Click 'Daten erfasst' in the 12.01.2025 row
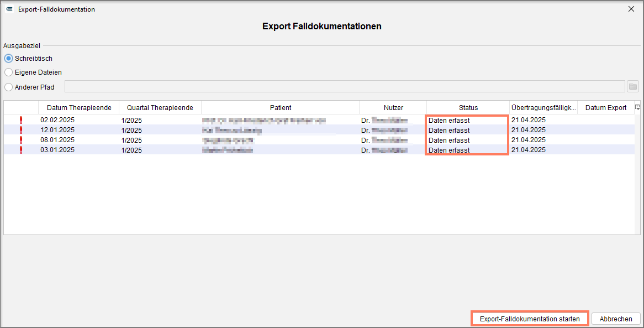This screenshot has width=644, height=328. coord(449,131)
